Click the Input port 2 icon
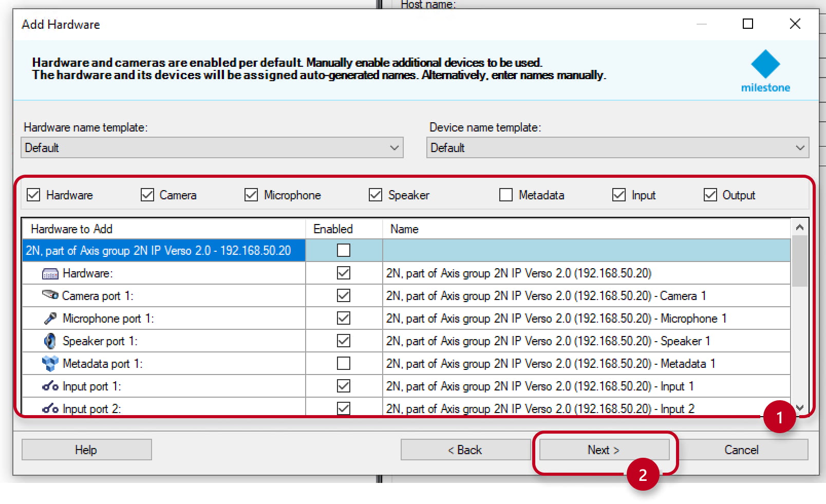The height and width of the screenshot is (504, 826). click(x=50, y=408)
